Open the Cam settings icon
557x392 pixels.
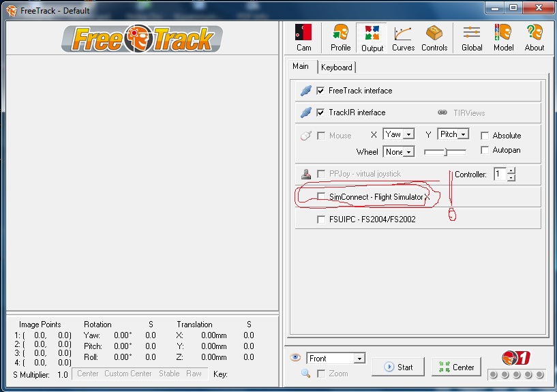303,37
